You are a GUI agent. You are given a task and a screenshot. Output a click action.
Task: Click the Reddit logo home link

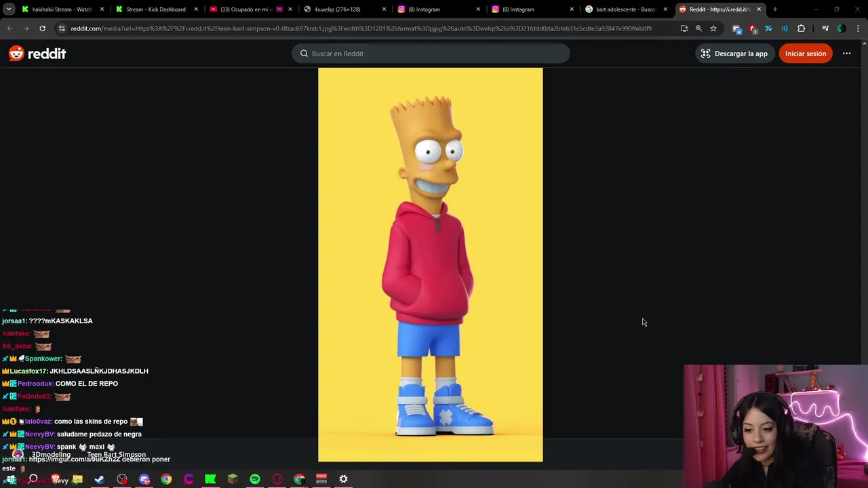37,54
